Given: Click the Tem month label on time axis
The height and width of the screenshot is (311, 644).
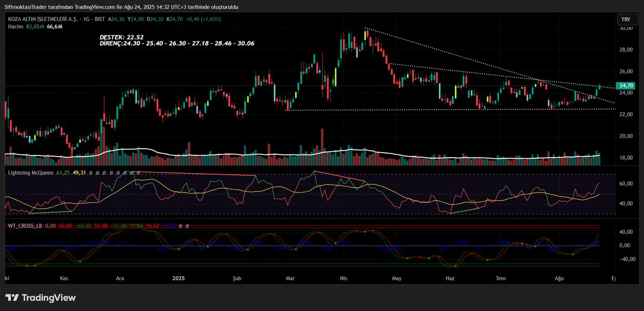Looking at the screenshot, I should click(x=501, y=279).
